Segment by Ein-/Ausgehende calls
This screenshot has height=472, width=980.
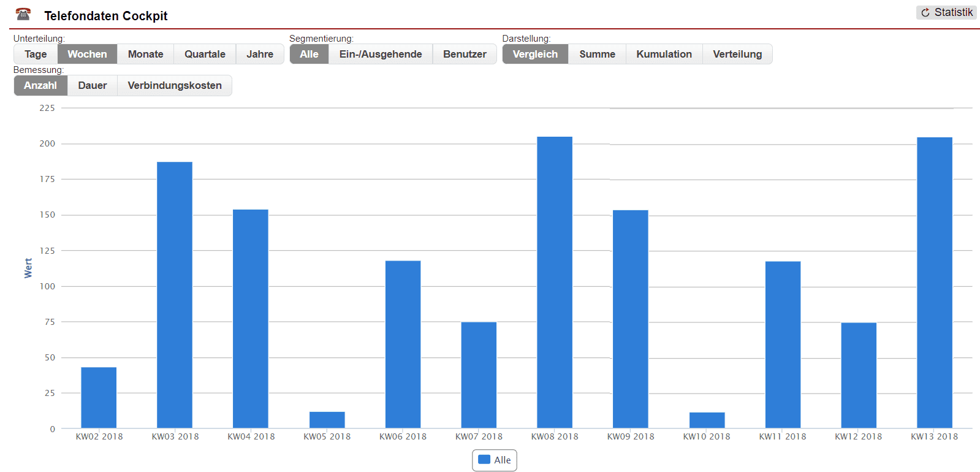[380, 54]
